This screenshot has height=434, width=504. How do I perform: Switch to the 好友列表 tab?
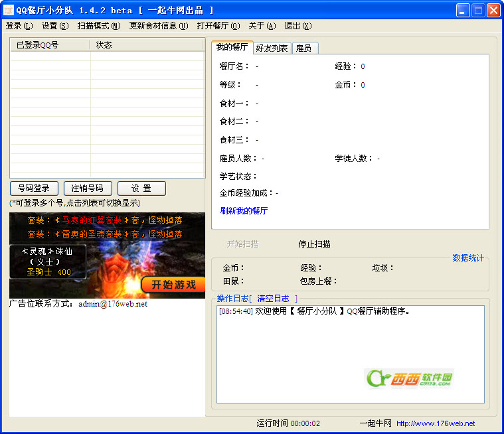pos(272,48)
